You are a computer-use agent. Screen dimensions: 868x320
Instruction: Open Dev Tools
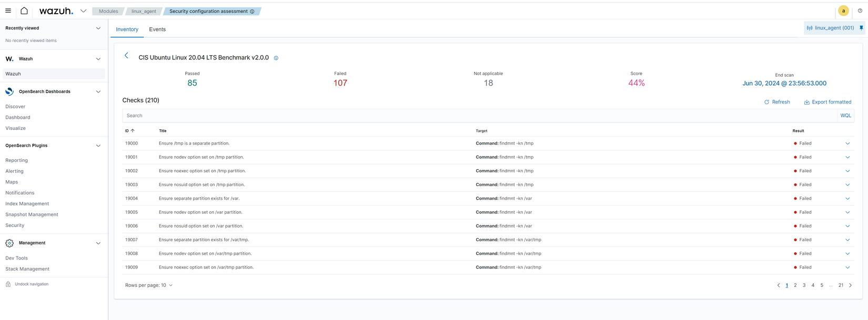tap(17, 258)
